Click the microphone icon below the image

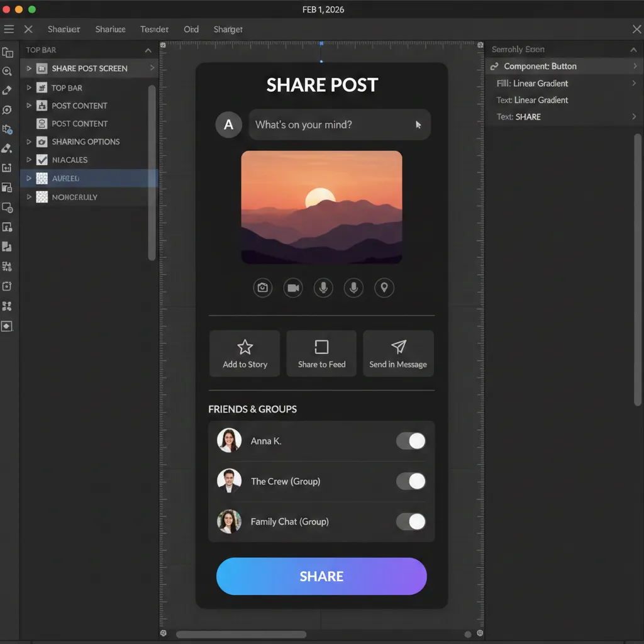tap(323, 287)
